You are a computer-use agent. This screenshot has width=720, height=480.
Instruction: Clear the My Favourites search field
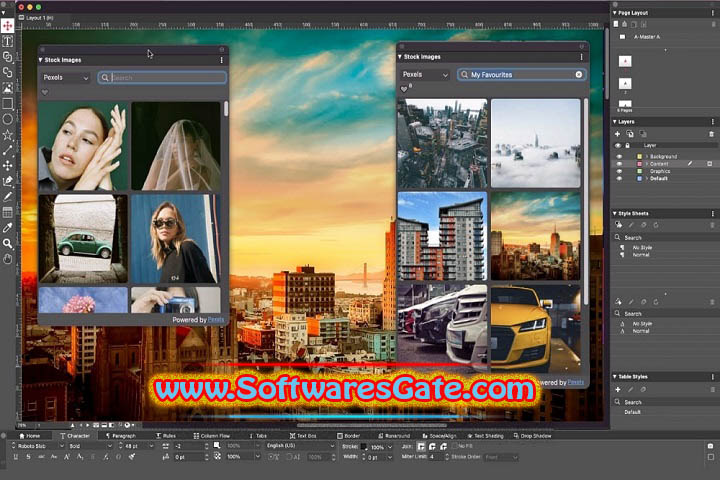[x=579, y=74]
